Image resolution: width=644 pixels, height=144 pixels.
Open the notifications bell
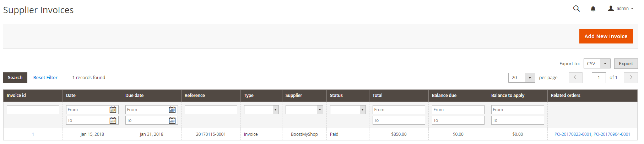coord(593,9)
